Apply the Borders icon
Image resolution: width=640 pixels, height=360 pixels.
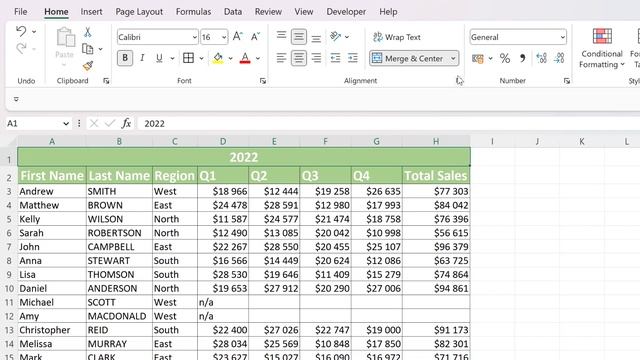189,58
